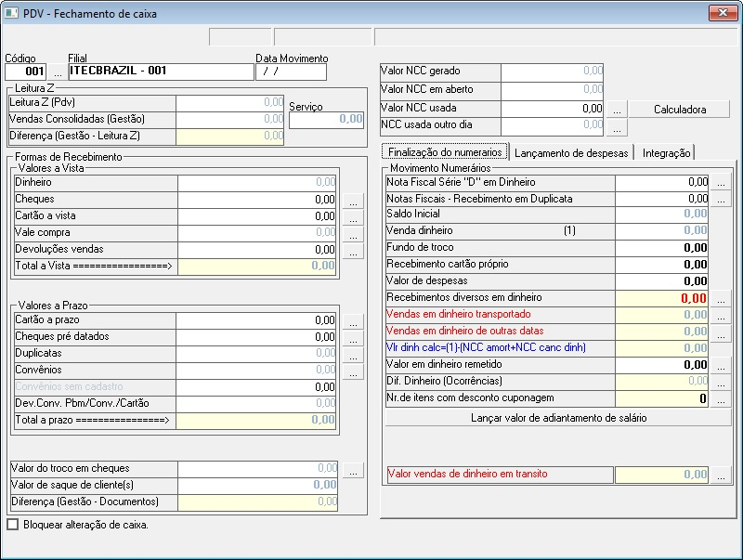Click the ellipsis button beside Cheques pré datados
This screenshot has height=560, width=743.
353,338
